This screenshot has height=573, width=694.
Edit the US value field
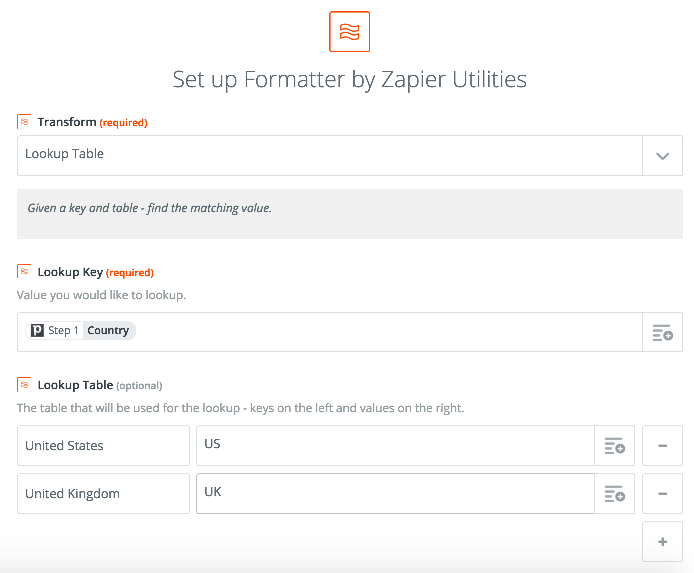point(395,446)
